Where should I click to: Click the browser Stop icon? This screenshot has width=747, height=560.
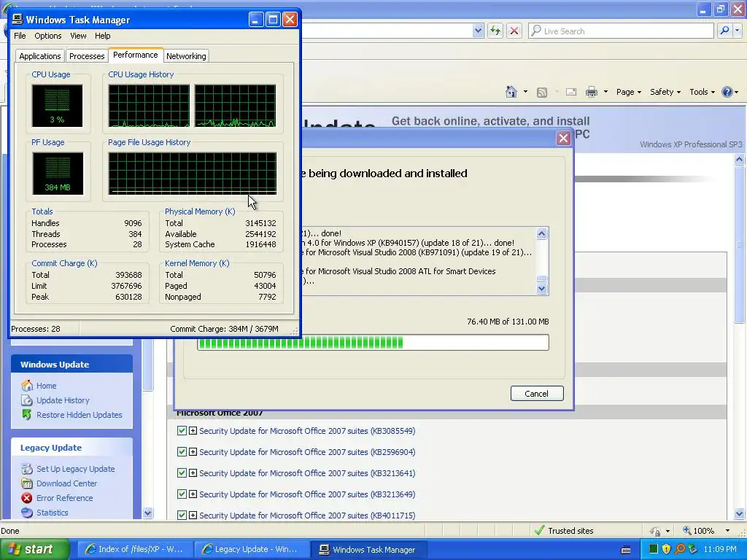pos(514,31)
